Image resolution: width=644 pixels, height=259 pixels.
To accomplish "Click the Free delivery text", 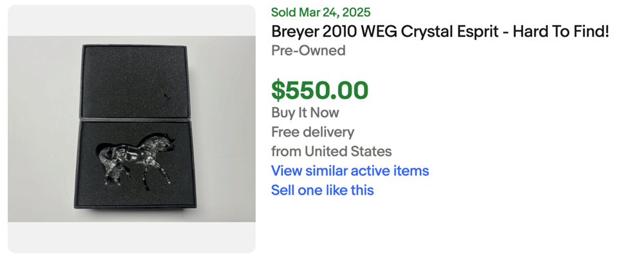I will tap(312, 132).
